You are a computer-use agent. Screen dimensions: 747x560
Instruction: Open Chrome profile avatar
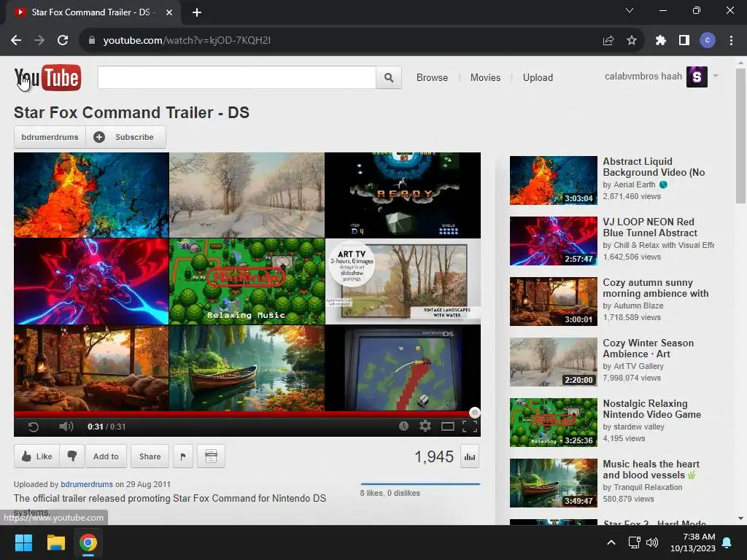coord(708,41)
